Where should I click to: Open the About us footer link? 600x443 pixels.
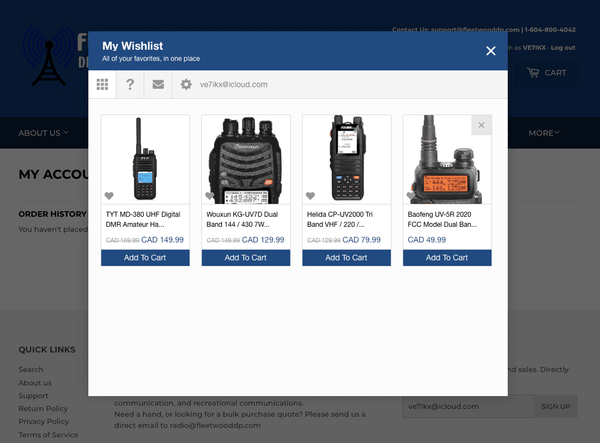pos(35,383)
